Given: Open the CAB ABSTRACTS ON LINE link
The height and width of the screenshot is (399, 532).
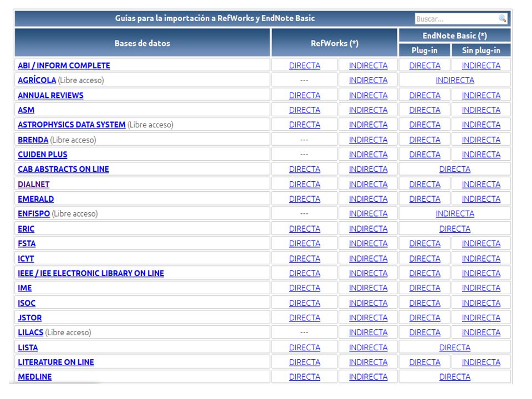Looking at the screenshot, I should coord(63,170).
